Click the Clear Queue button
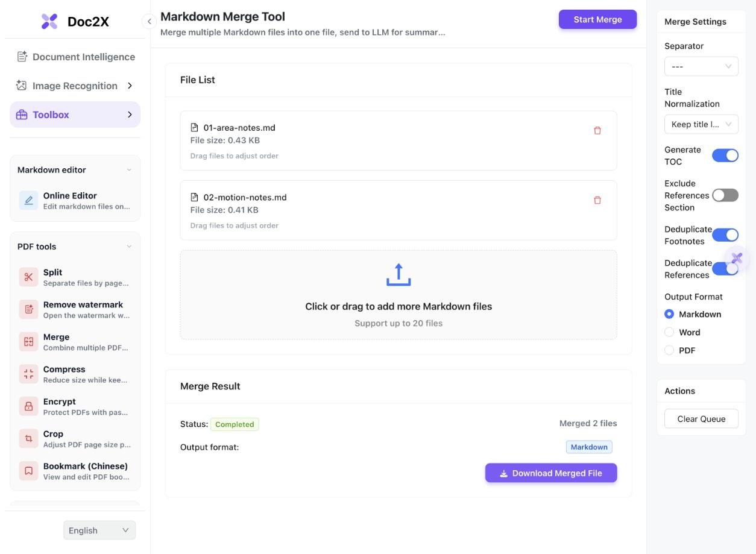This screenshot has height=554, width=756. point(701,419)
